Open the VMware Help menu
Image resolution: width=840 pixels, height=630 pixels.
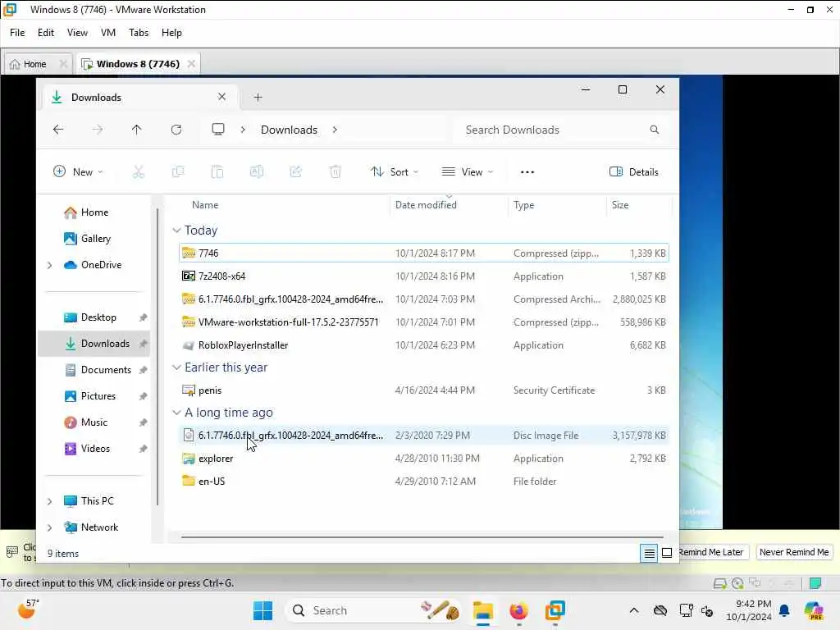(171, 33)
